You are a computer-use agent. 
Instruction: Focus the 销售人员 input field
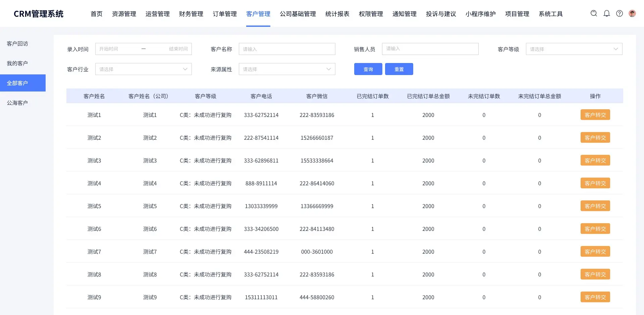pyautogui.click(x=430, y=49)
